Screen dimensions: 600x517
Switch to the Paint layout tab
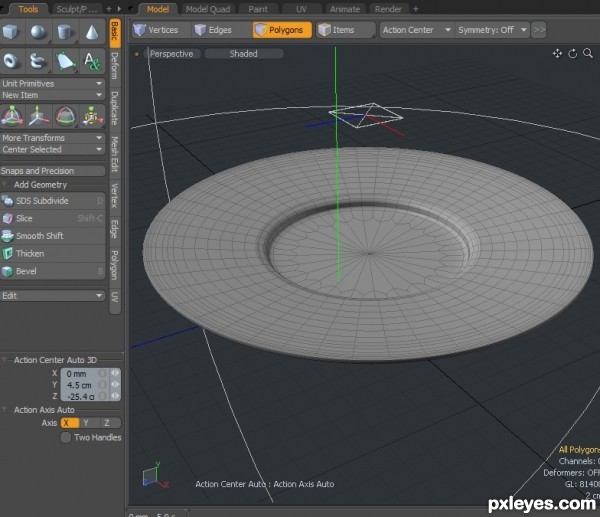[258, 9]
